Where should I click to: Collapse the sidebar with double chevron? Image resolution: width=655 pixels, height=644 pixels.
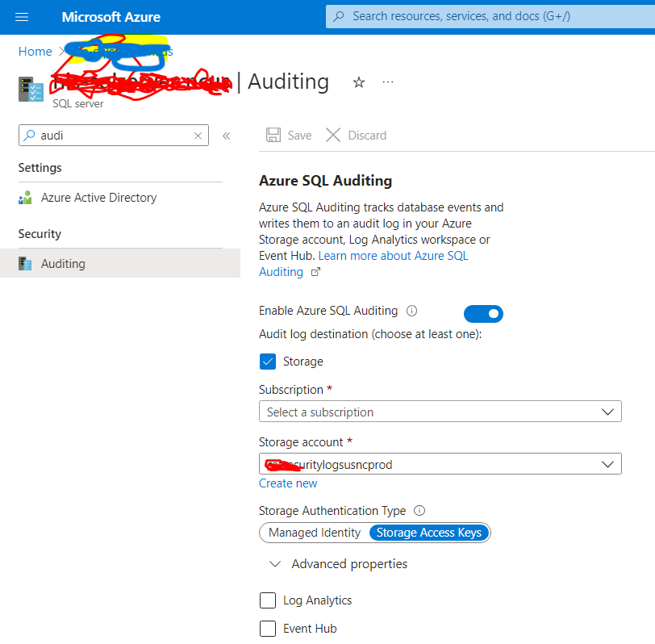click(x=227, y=136)
